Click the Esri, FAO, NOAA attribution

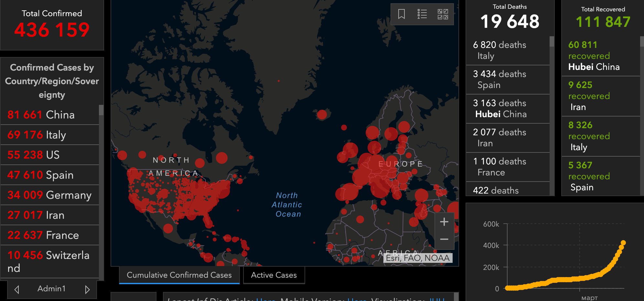(418, 258)
